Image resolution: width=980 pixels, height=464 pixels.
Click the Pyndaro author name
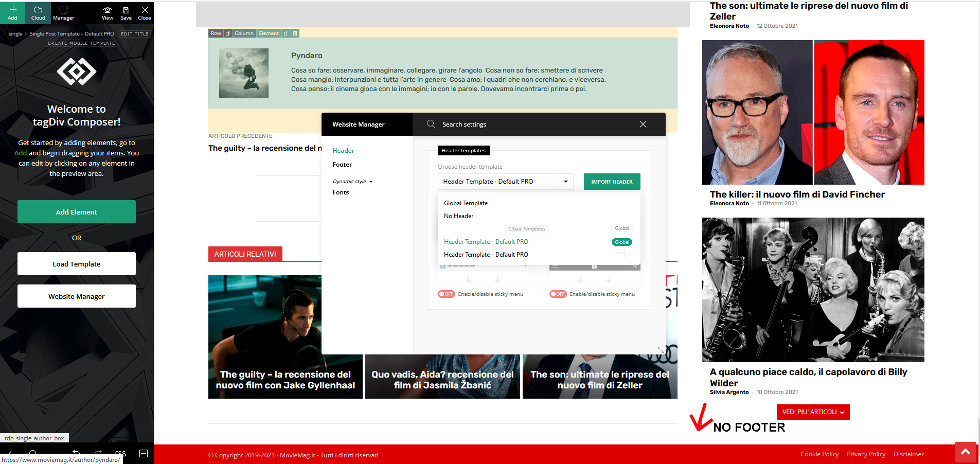[x=307, y=56]
